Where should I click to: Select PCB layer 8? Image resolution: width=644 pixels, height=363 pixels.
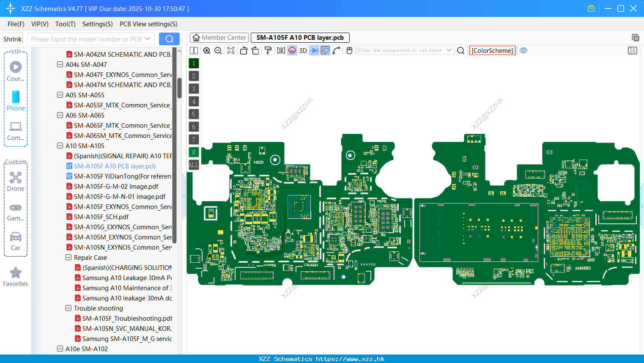(x=194, y=152)
